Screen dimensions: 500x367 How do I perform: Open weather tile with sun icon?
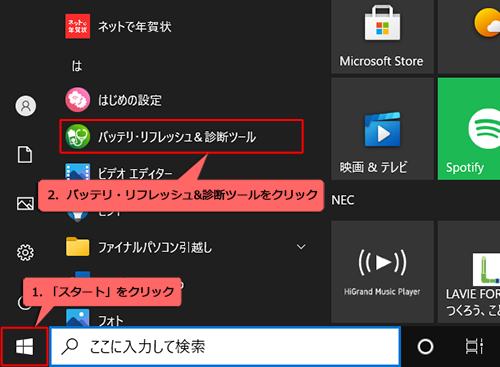click(469, 37)
